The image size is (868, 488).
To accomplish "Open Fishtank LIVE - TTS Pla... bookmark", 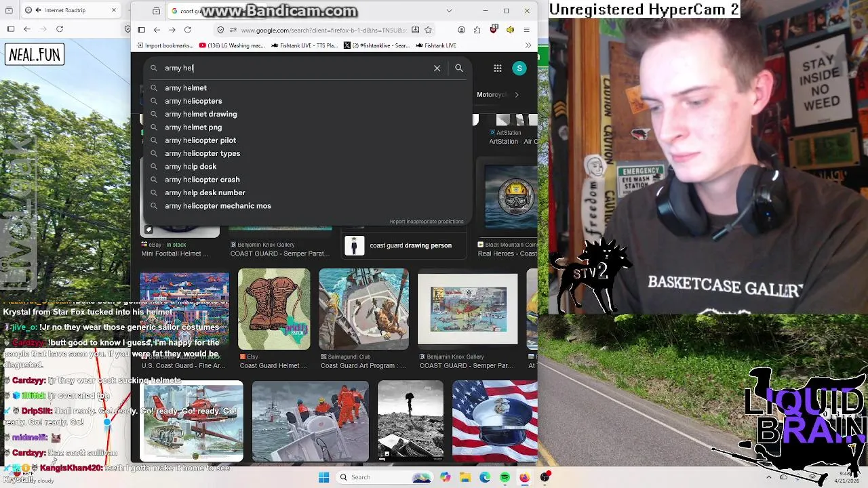I will [x=304, y=45].
